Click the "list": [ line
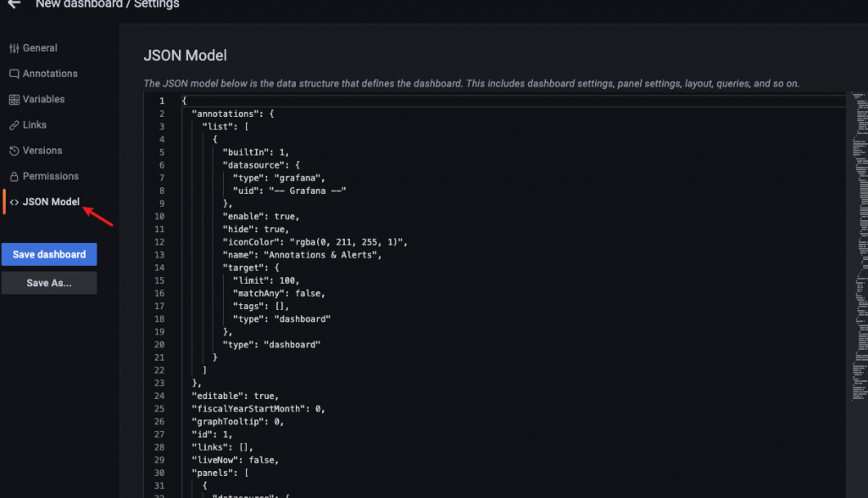868x498 pixels. pyautogui.click(x=225, y=126)
